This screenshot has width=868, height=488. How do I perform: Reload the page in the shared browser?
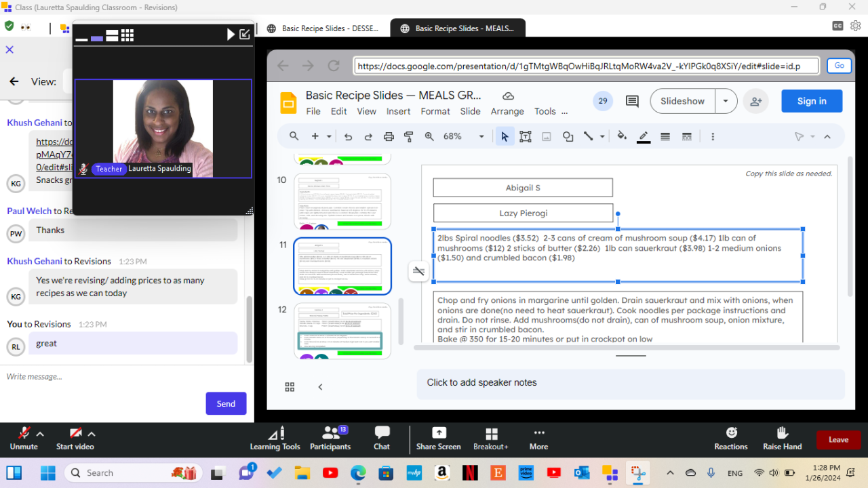[x=333, y=66]
